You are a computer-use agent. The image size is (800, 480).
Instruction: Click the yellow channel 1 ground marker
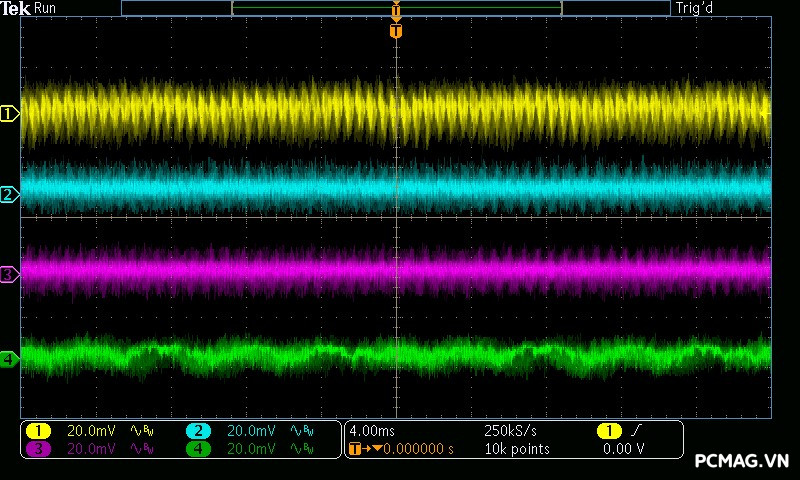coord(10,114)
